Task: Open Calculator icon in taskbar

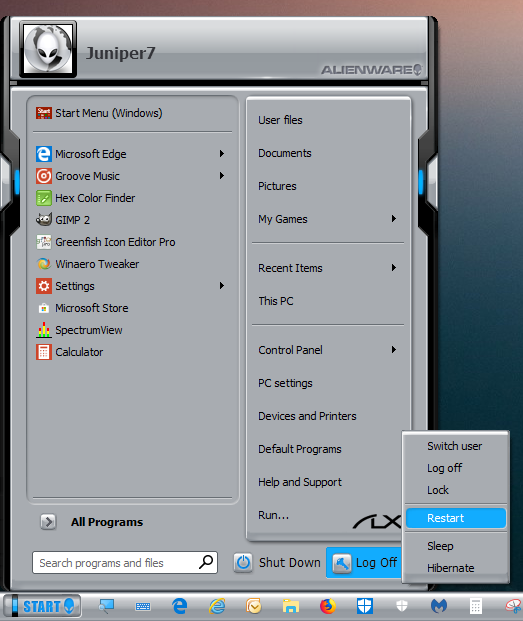Action: [475, 606]
